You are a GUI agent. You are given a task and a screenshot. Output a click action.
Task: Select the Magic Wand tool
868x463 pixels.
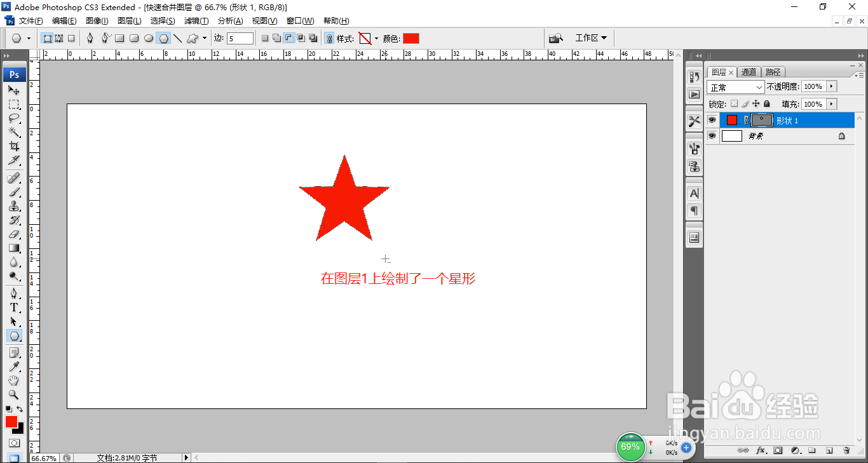(x=14, y=132)
